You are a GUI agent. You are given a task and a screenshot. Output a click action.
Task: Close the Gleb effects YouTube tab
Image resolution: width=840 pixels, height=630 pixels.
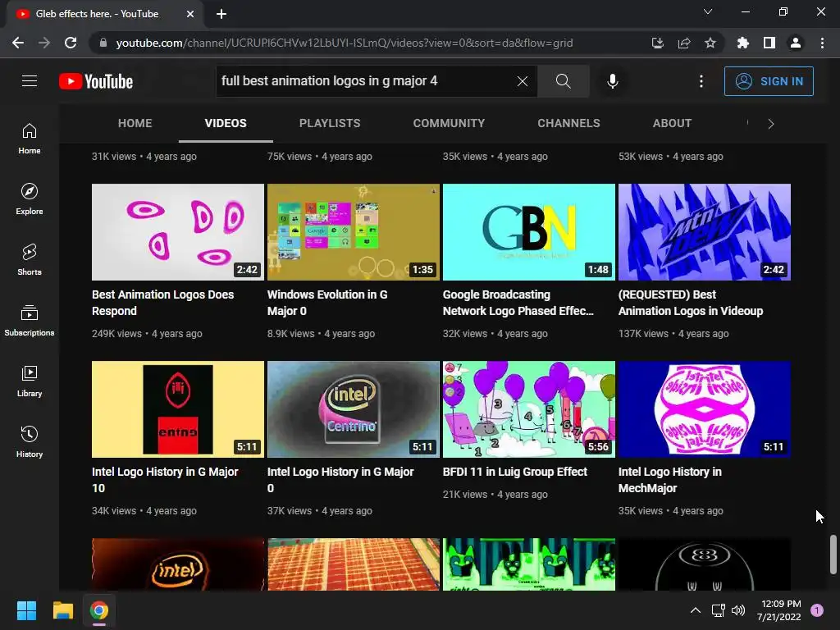pyautogui.click(x=190, y=14)
